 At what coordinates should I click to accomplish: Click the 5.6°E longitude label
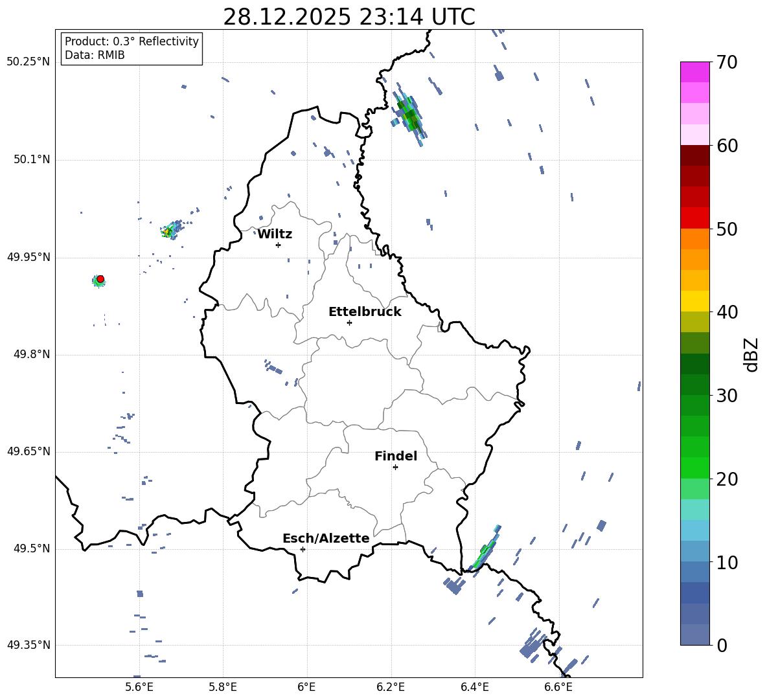tap(139, 688)
